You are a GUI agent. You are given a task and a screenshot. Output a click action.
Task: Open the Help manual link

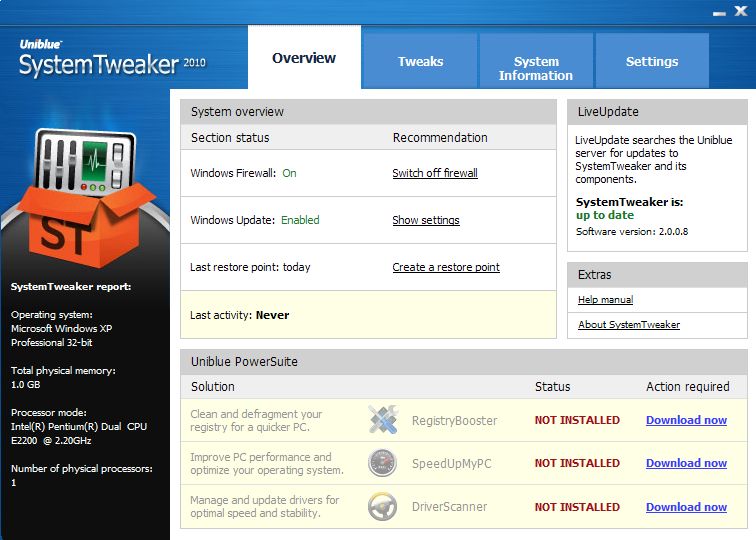pos(606,299)
